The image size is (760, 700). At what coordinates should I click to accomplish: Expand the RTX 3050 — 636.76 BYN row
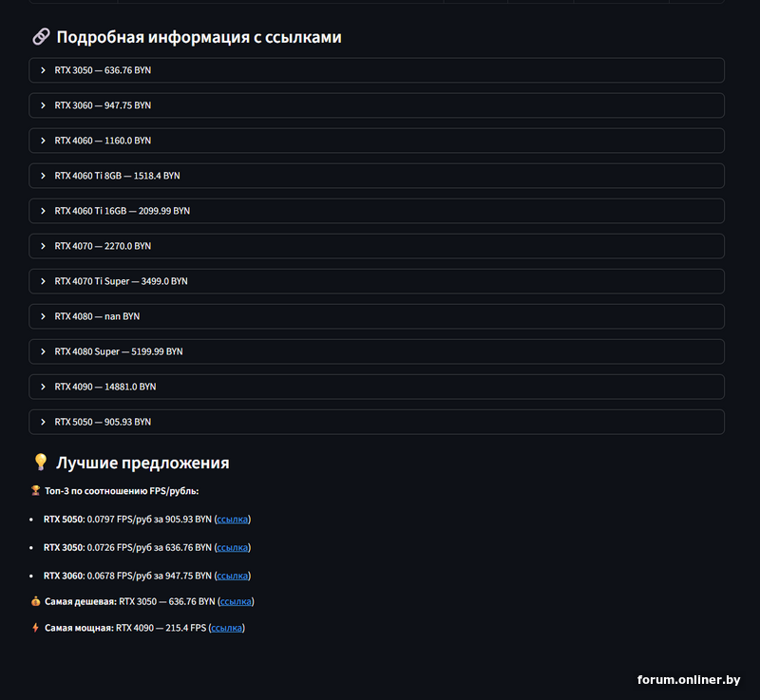pos(376,70)
